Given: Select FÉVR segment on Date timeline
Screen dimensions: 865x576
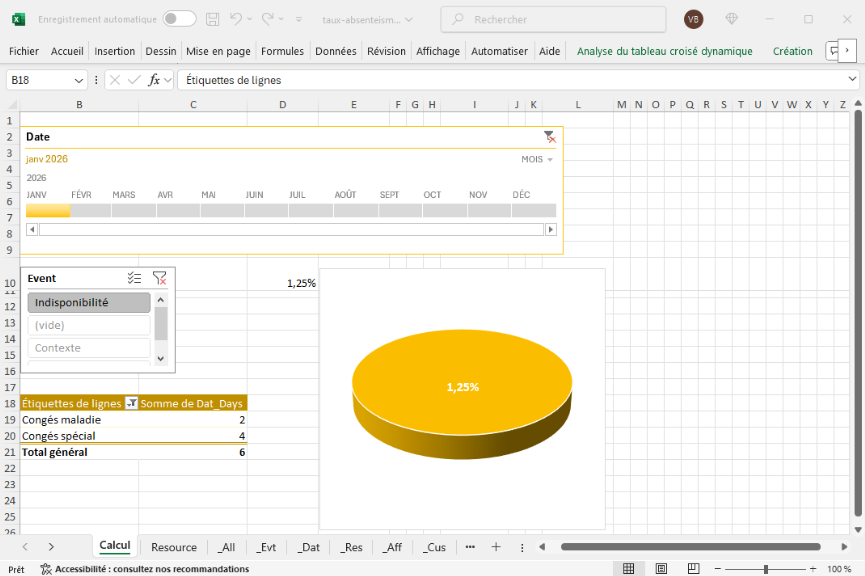Looking at the screenshot, I should click(91, 210).
